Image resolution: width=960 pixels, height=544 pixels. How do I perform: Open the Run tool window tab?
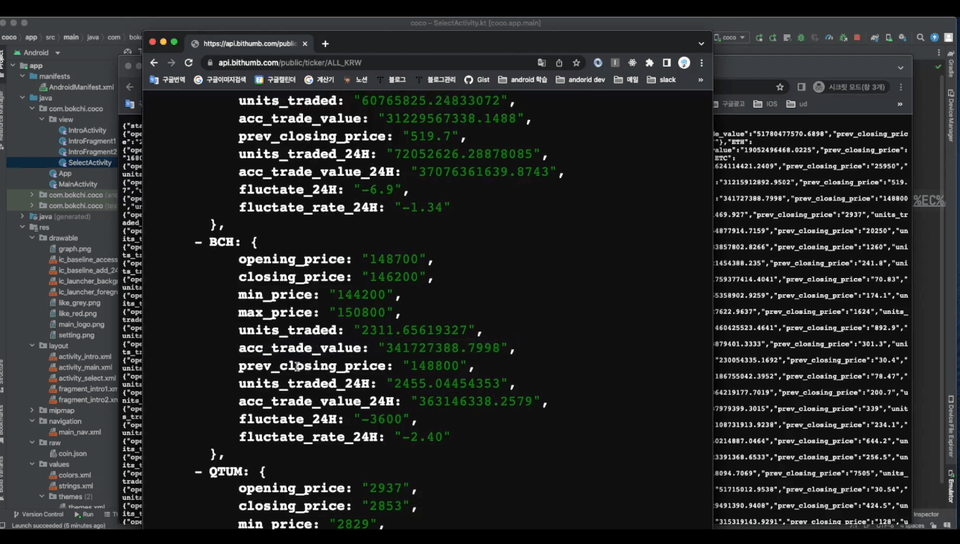pos(84,515)
